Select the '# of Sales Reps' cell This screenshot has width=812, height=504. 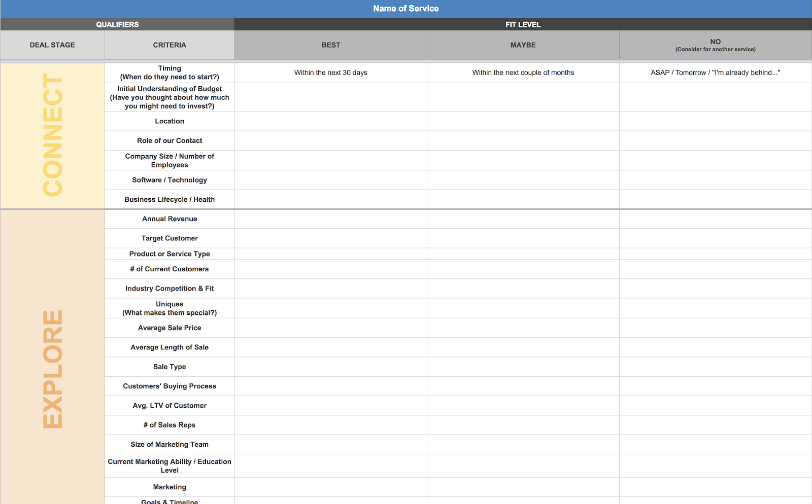tap(170, 425)
